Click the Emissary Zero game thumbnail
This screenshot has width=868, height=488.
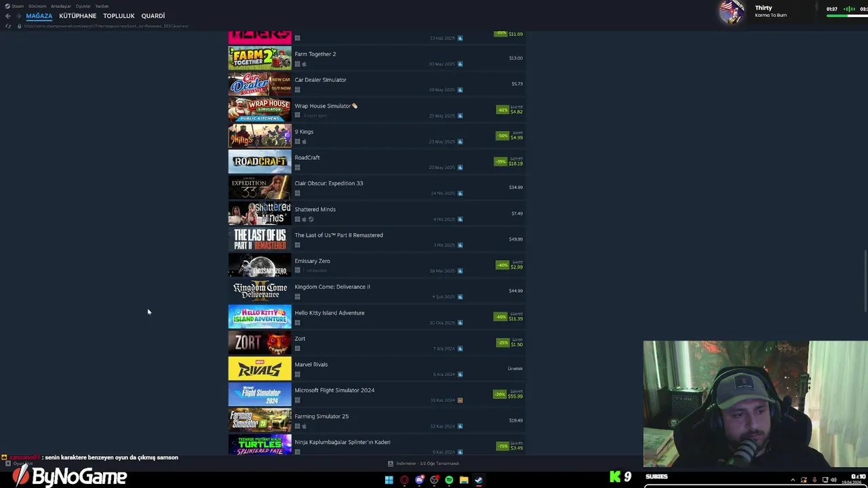260,265
